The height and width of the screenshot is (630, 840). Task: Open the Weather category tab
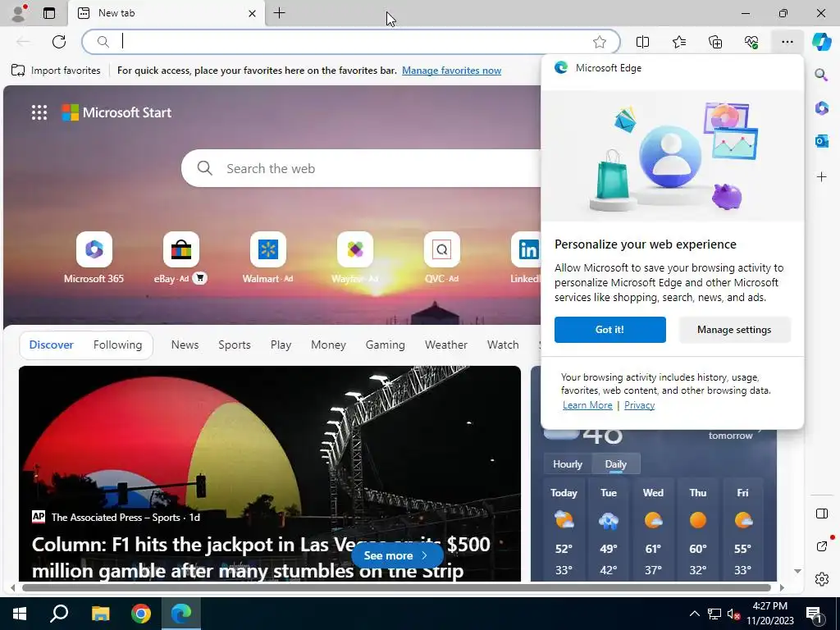445,345
